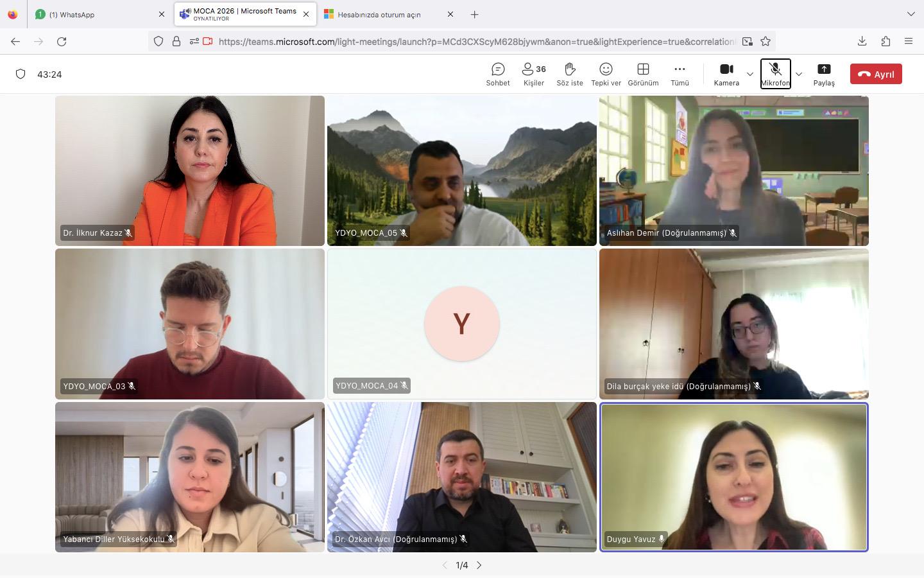Open the browser tab list chevron
The height and width of the screenshot is (578, 924).
pyautogui.click(x=911, y=14)
